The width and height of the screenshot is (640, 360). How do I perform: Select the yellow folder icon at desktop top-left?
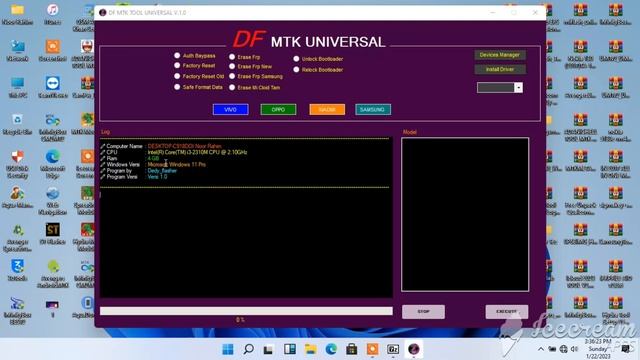(x=17, y=14)
